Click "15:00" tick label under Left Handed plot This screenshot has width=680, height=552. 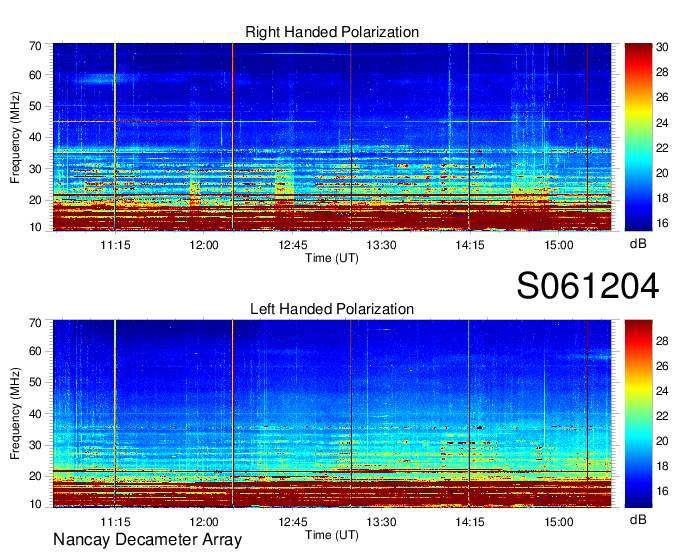click(x=559, y=522)
